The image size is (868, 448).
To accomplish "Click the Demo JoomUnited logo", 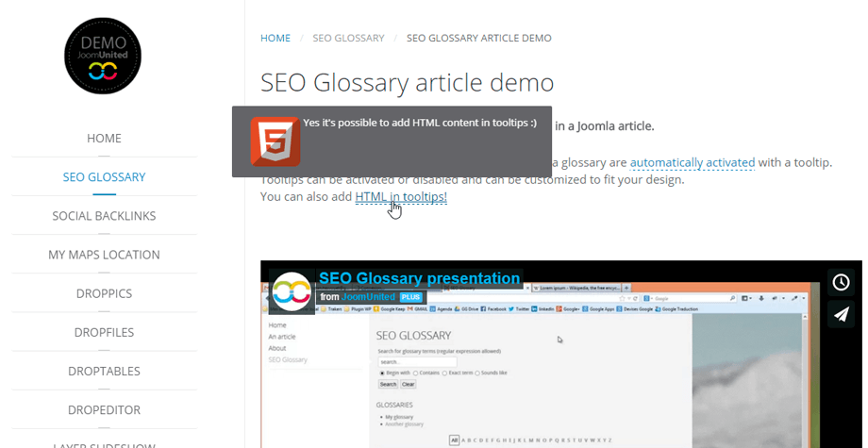I will 103,56.
